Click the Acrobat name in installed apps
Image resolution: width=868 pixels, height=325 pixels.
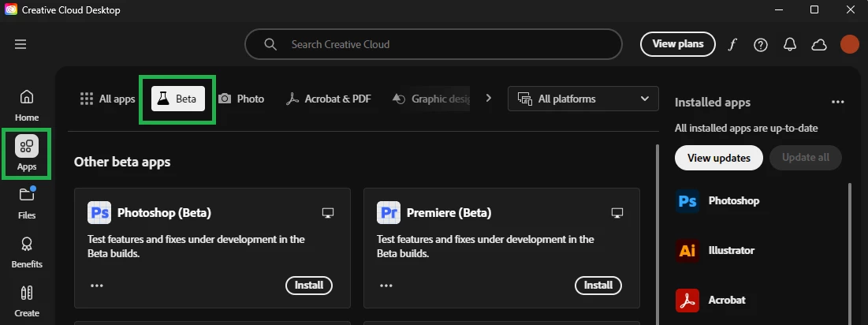(x=727, y=300)
